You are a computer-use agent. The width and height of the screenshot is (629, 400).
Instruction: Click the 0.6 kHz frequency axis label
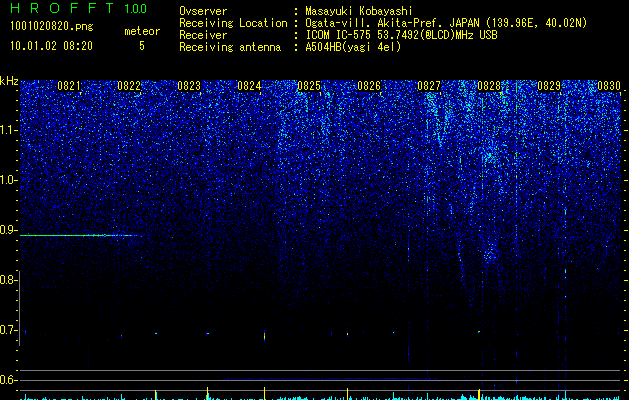click(x=8, y=380)
